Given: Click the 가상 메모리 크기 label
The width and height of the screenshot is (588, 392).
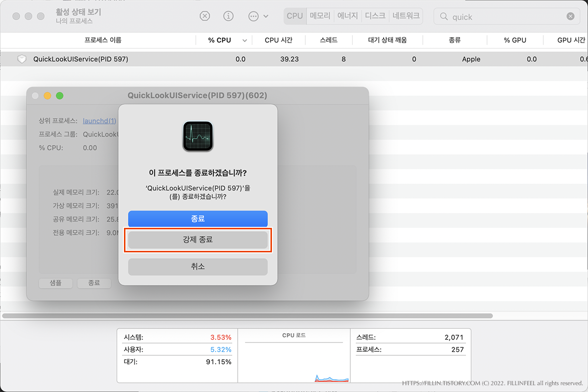Looking at the screenshot, I should tap(76, 206).
